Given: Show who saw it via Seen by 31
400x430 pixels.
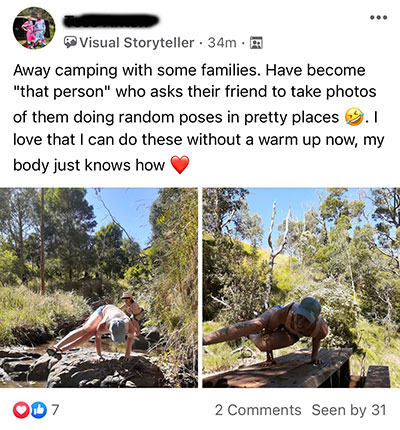Looking at the screenshot, I should (x=349, y=410).
